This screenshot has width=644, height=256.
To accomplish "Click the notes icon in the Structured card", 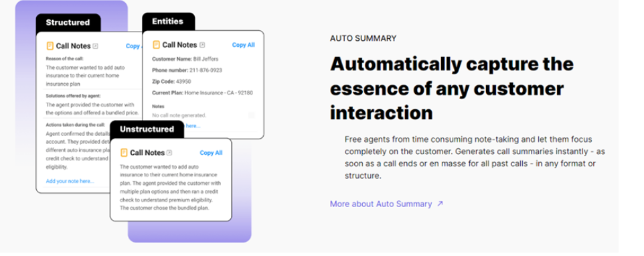I will click(x=50, y=46).
